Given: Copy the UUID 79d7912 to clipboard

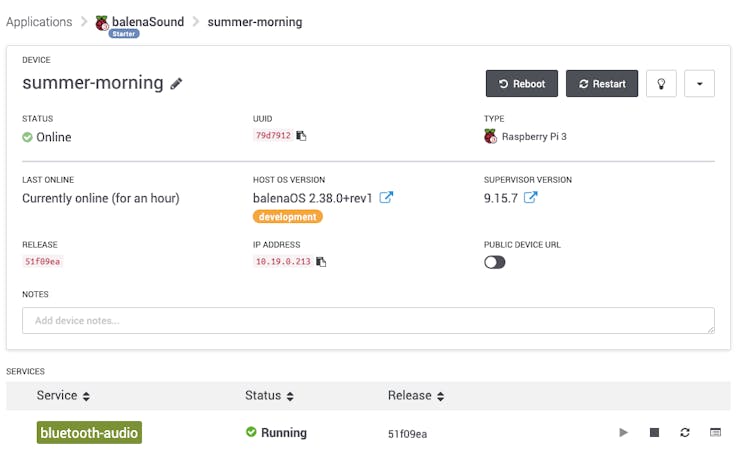Looking at the screenshot, I should click(x=301, y=136).
